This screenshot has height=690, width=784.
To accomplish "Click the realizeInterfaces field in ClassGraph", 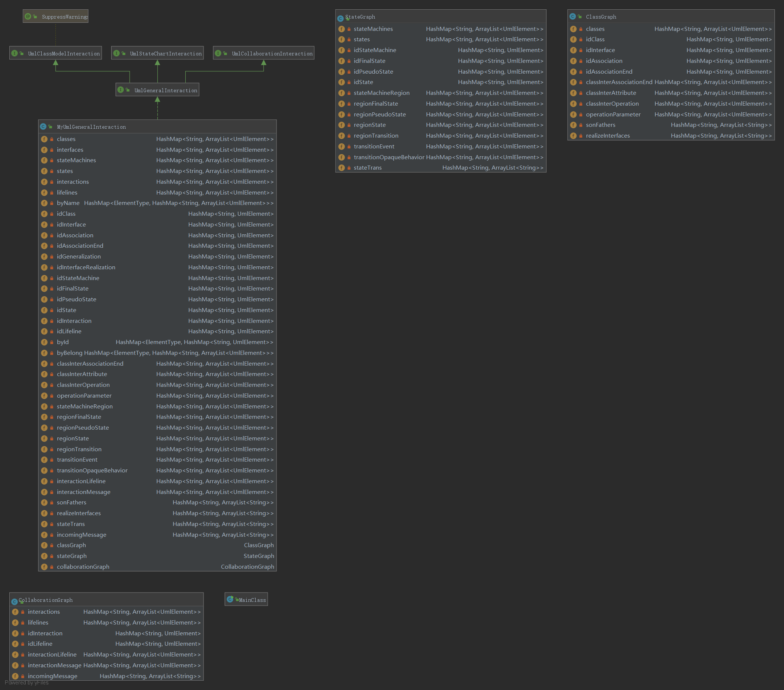I will 608,136.
